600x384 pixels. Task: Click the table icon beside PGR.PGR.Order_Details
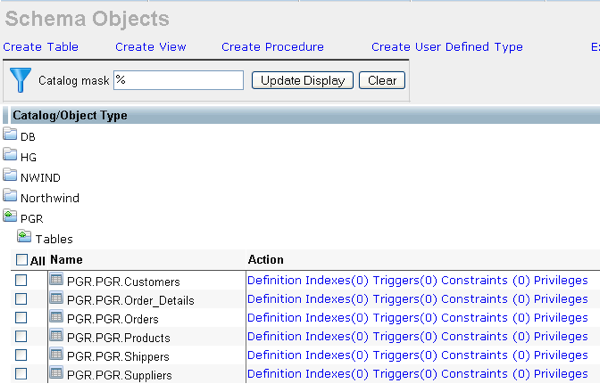pos(56,299)
